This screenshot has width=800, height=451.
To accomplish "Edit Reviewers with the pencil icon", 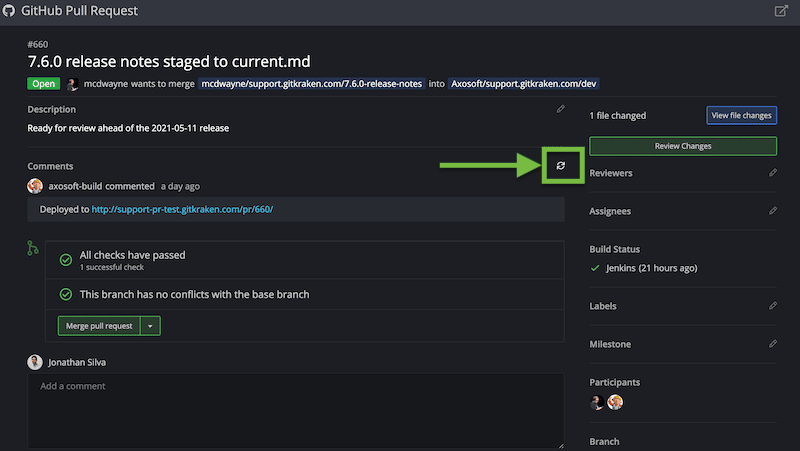I will pyautogui.click(x=773, y=173).
